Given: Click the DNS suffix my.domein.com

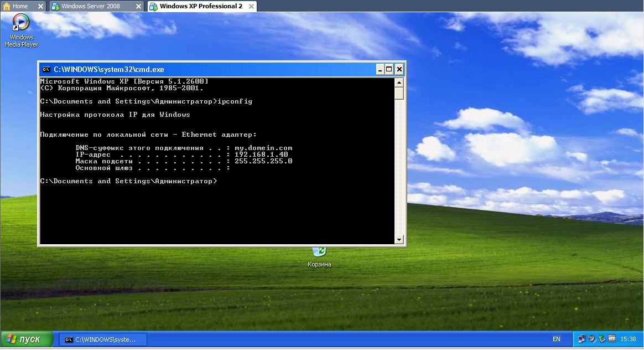Looking at the screenshot, I should pyautogui.click(x=263, y=148).
